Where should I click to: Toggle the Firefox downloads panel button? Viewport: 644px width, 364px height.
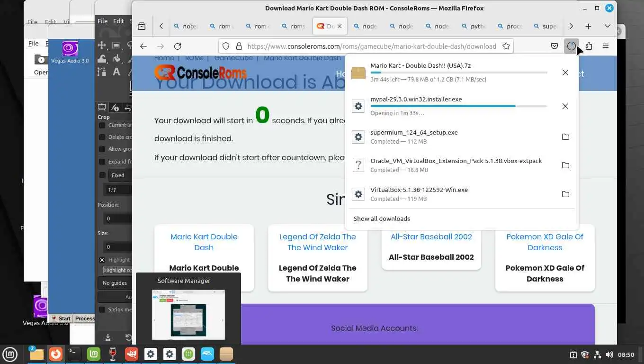[572, 46]
